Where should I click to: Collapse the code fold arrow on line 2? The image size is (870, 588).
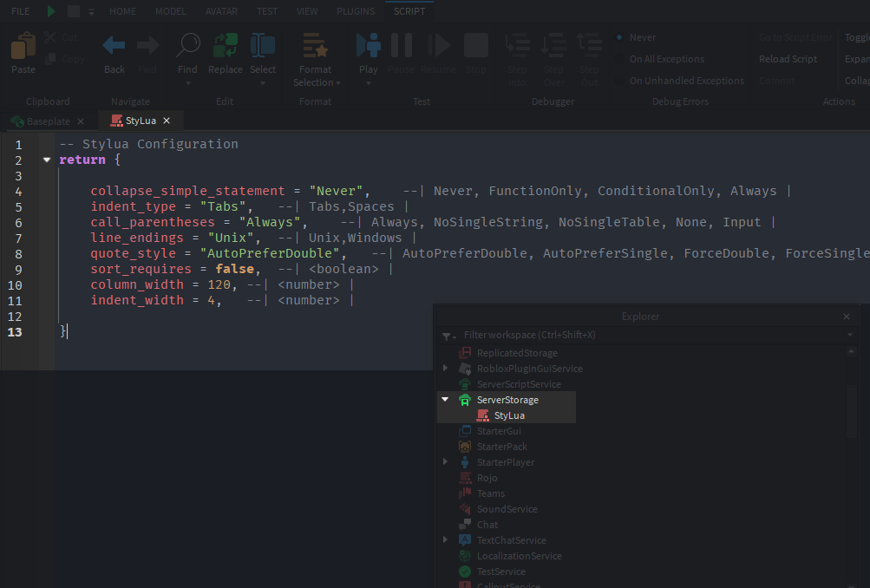(46, 160)
